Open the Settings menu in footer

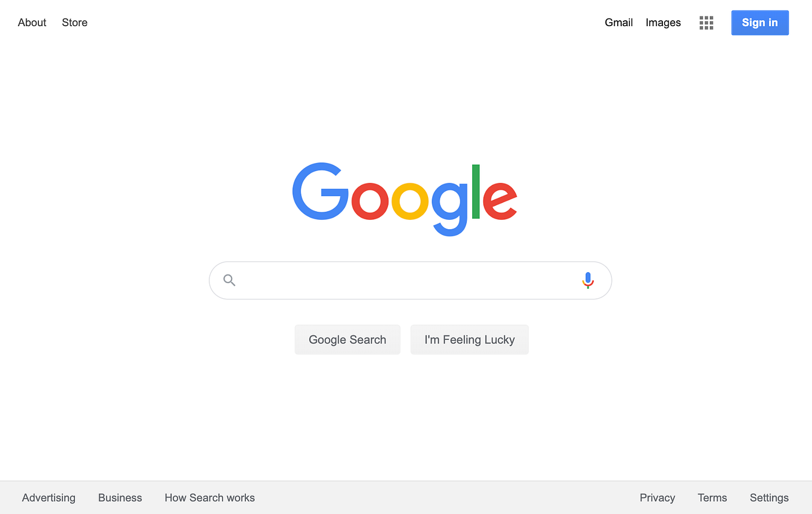pyautogui.click(x=769, y=498)
